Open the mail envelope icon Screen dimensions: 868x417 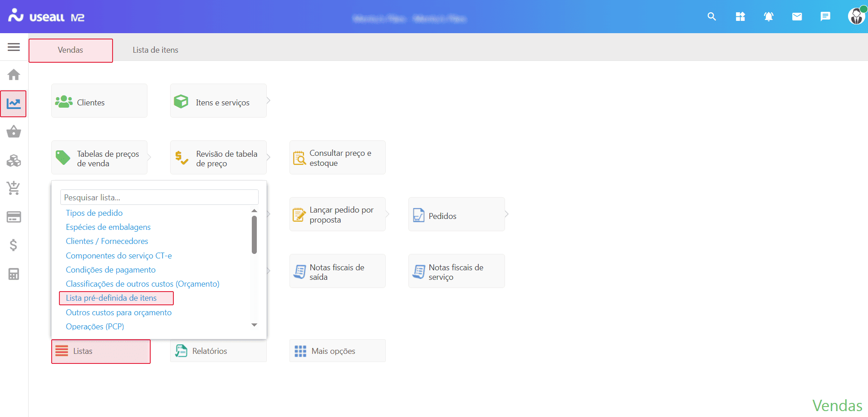coord(797,17)
